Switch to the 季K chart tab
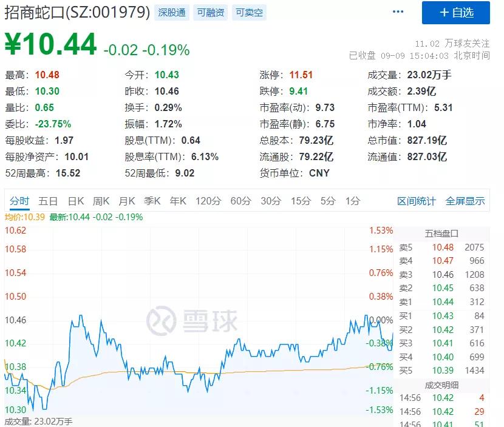Screen dimensions: 504x427 tap(152, 201)
